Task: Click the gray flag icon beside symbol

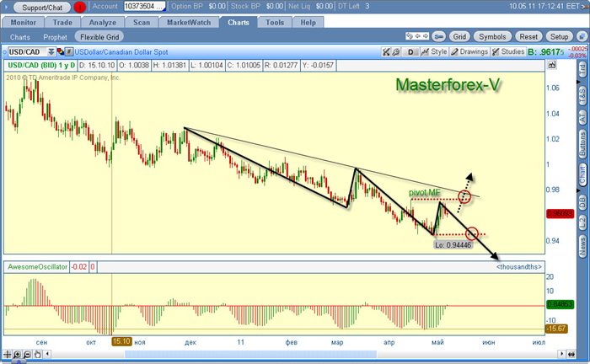Action: pos(69,52)
